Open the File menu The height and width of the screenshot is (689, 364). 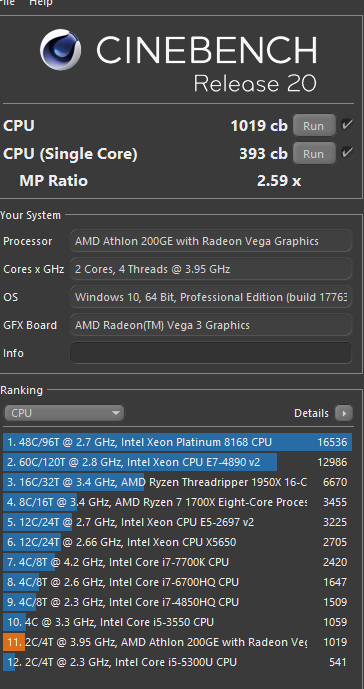pos(7,3)
